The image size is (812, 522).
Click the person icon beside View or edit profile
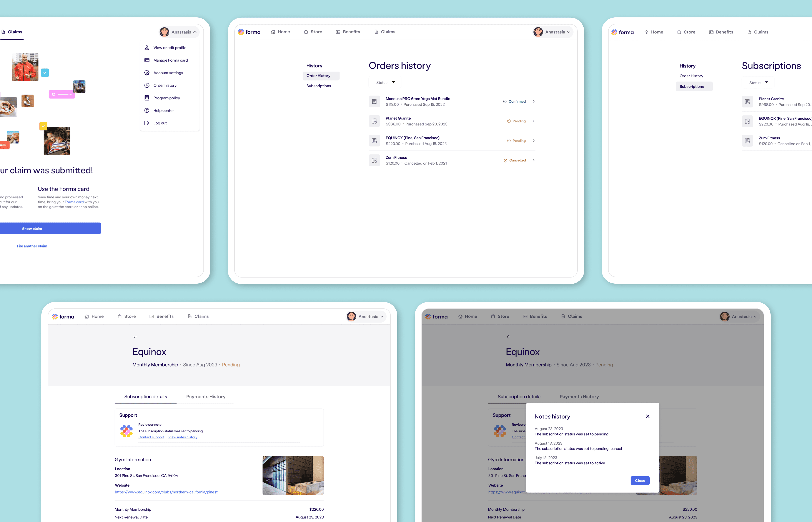click(147, 48)
